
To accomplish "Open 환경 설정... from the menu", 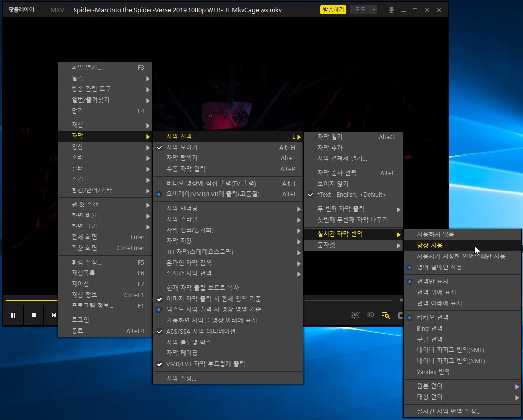I will point(105,263).
